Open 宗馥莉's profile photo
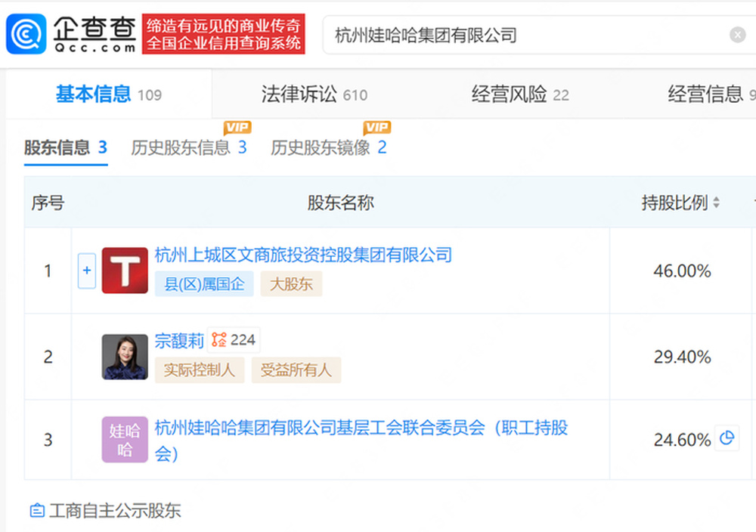 (125, 357)
